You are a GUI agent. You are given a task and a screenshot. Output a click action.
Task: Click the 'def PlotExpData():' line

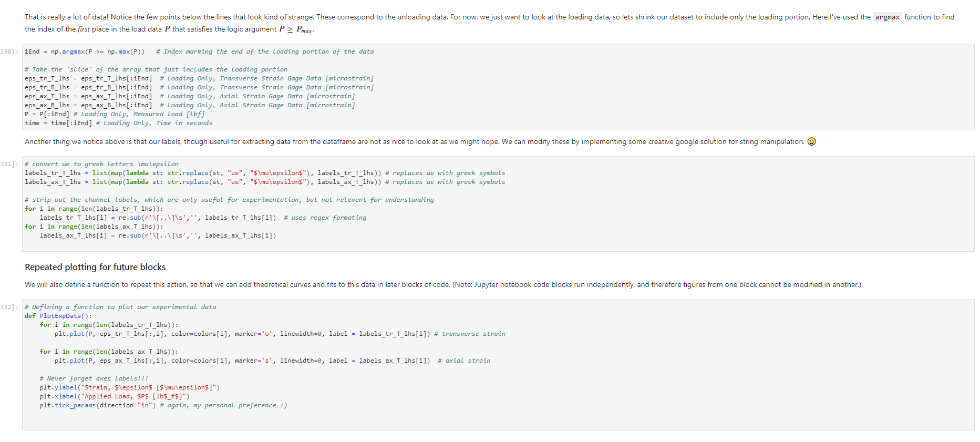point(58,316)
